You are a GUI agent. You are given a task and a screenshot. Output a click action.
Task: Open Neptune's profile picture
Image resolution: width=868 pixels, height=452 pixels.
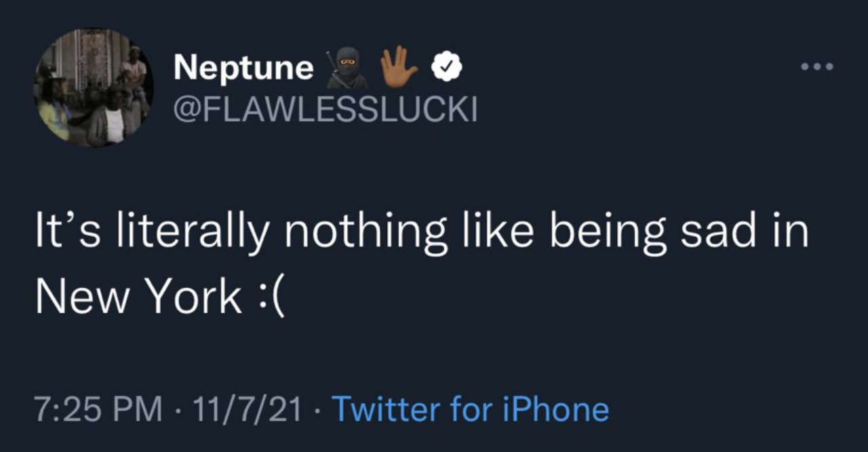pos(94,88)
